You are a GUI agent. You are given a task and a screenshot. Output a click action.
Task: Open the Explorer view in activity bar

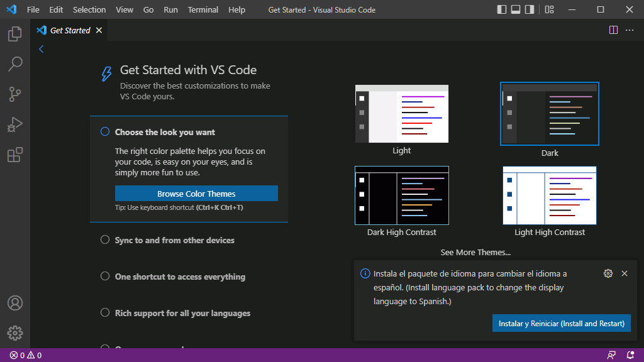[15, 34]
